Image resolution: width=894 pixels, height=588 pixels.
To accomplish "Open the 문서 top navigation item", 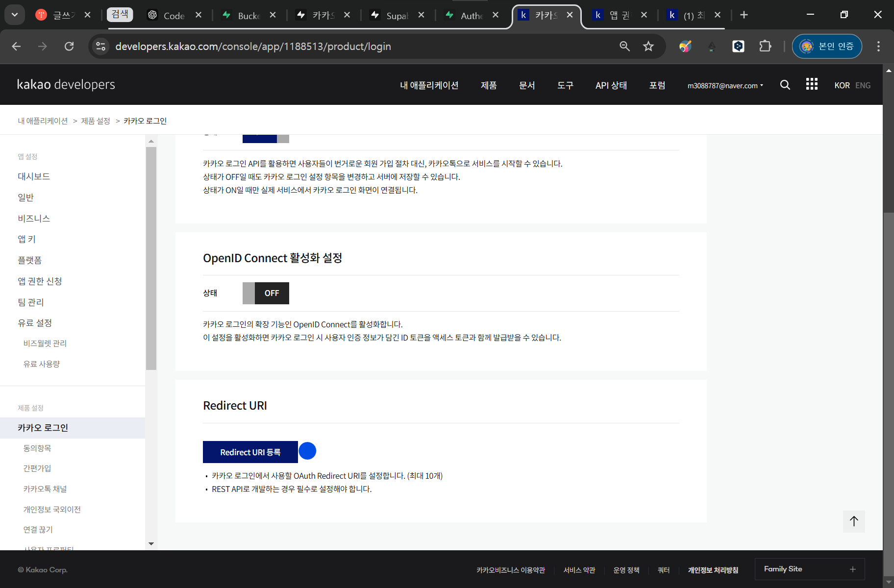I will coord(527,85).
